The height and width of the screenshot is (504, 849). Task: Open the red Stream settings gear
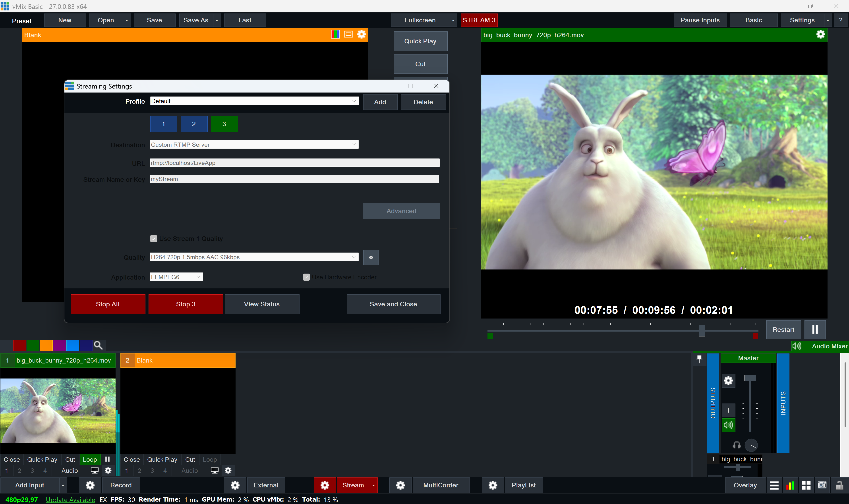pos(325,485)
